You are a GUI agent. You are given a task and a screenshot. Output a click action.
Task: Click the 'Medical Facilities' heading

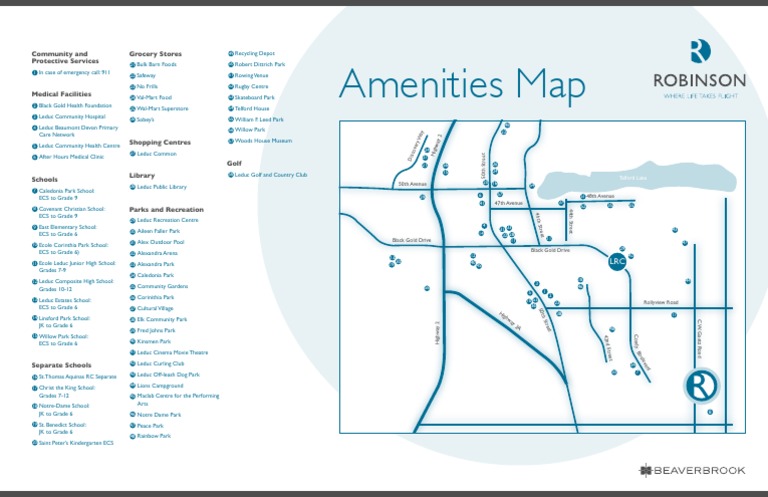point(61,94)
